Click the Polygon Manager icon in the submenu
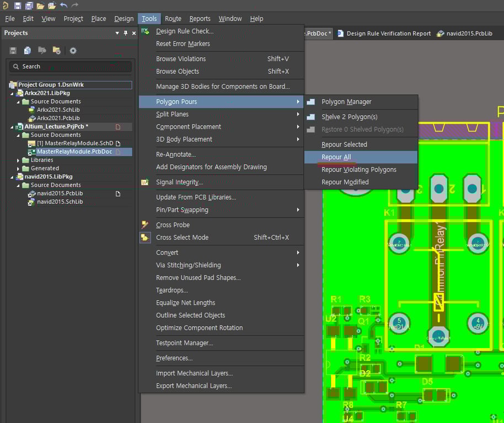Viewport: 504px width, 423px height. (x=311, y=102)
